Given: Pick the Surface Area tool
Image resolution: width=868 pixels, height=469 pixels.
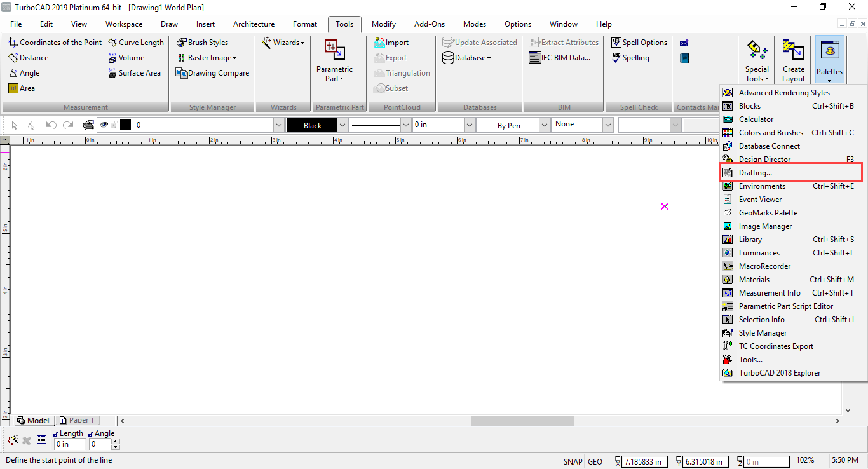Looking at the screenshot, I should pos(134,73).
